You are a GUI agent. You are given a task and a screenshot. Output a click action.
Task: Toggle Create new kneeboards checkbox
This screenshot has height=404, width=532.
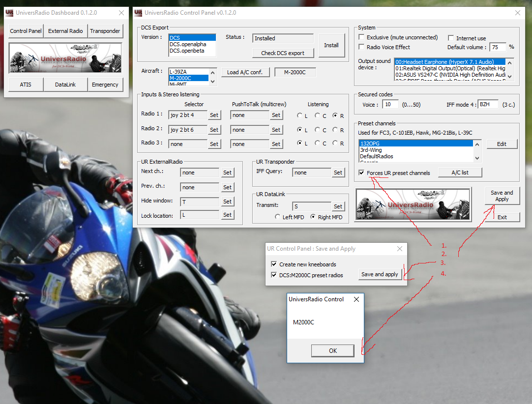click(x=274, y=264)
